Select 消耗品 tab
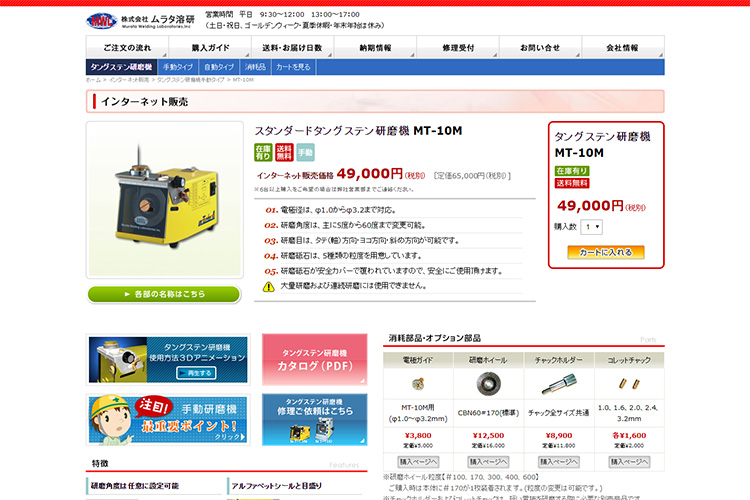This screenshot has height=500, width=750. tap(255, 67)
